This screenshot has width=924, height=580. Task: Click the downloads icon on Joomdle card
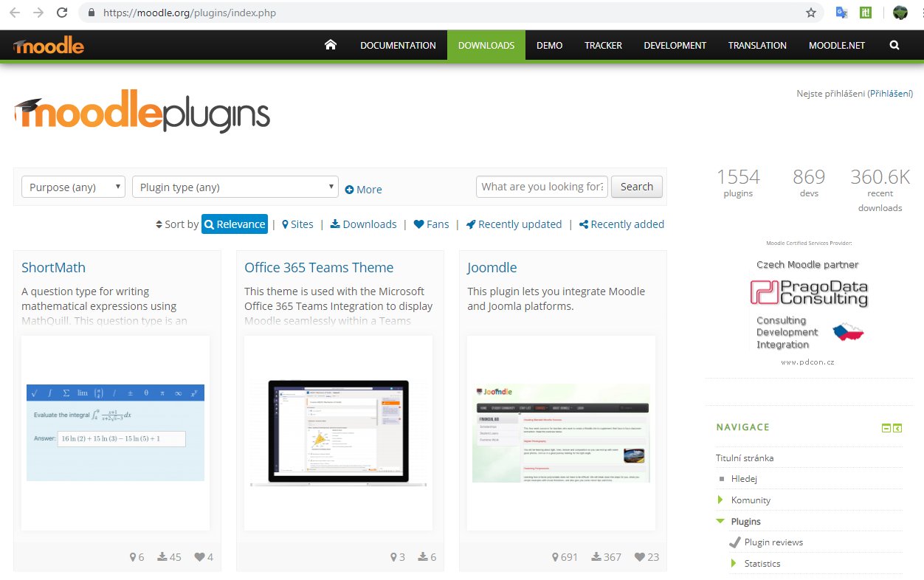pyautogui.click(x=596, y=557)
